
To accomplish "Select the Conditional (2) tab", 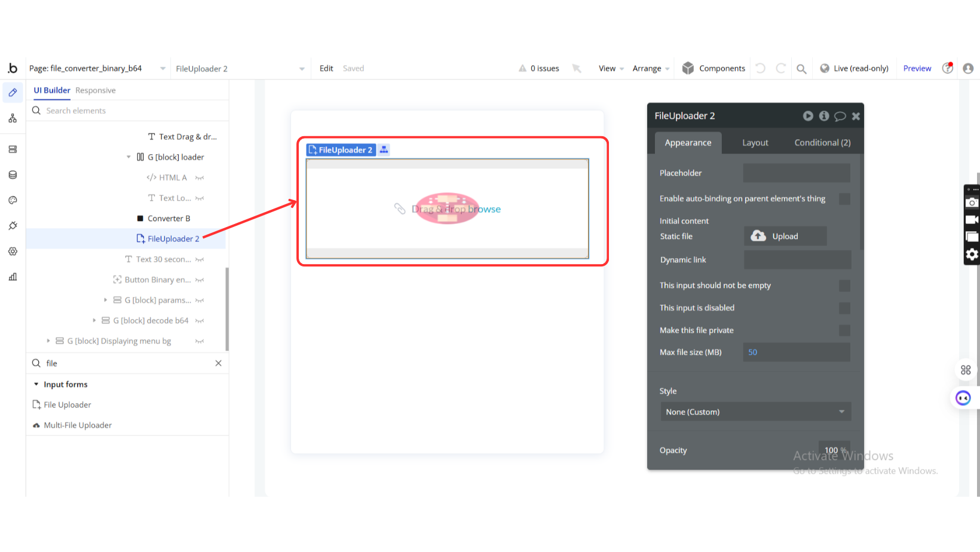I will tap(822, 143).
